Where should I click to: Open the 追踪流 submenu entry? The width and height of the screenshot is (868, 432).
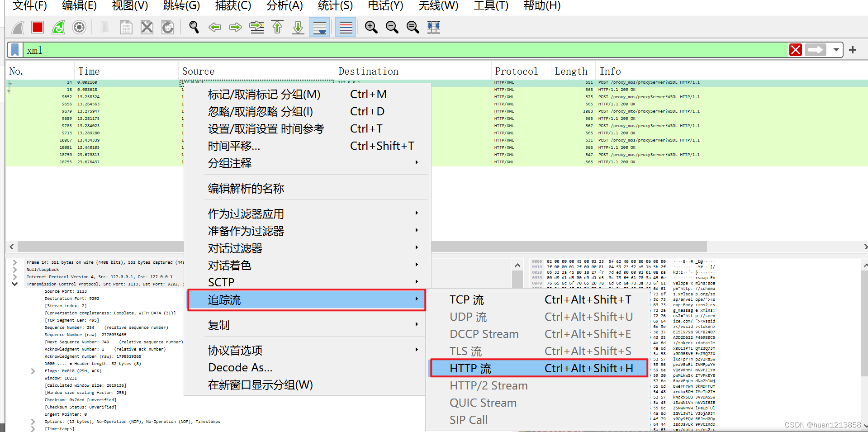307,299
